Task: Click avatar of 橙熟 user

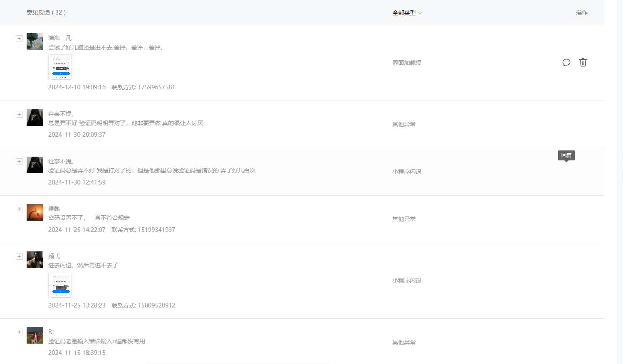Action: (35, 212)
